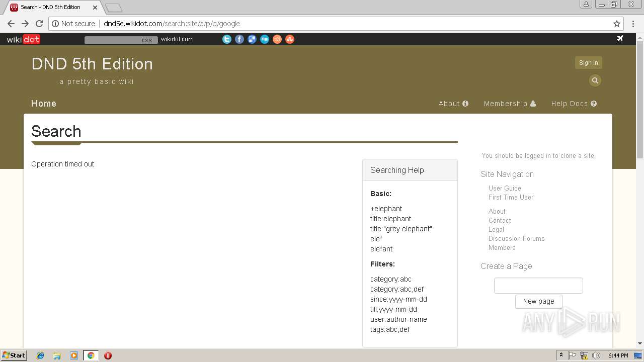Open a new browser tab
Image resolution: width=644 pixels, height=362 pixels.
(114, 8)
